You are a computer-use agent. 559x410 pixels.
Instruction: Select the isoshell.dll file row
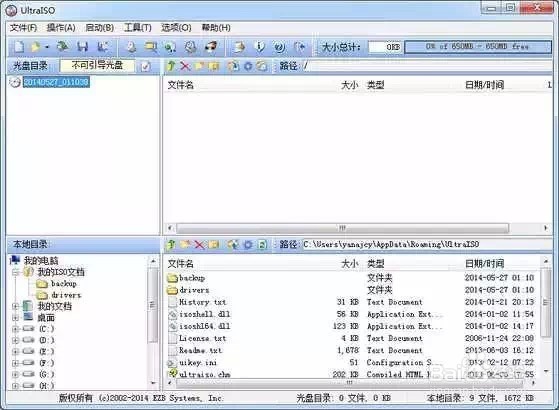351,314
